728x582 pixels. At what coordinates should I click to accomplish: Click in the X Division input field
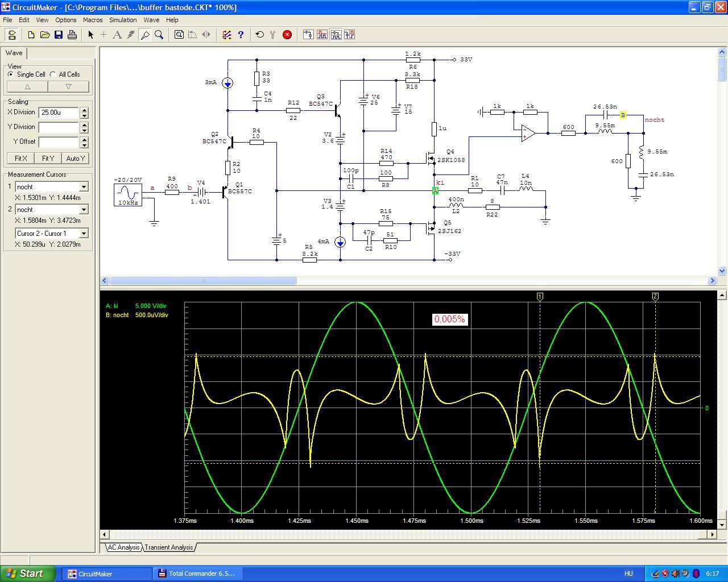tap(59, 113)
